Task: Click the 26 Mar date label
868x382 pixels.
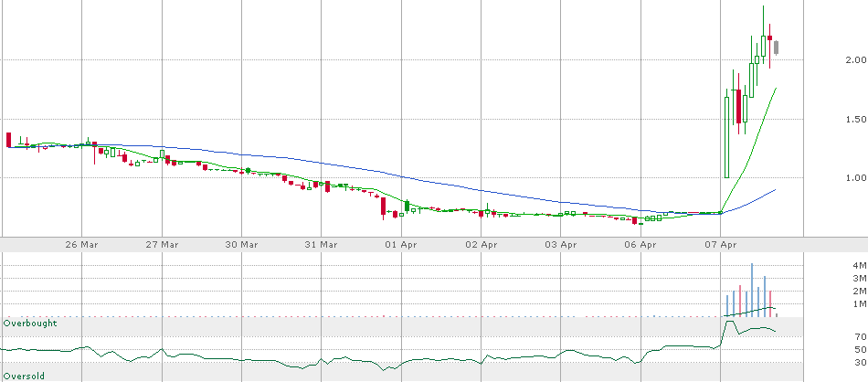Action: tap(82, 245)
